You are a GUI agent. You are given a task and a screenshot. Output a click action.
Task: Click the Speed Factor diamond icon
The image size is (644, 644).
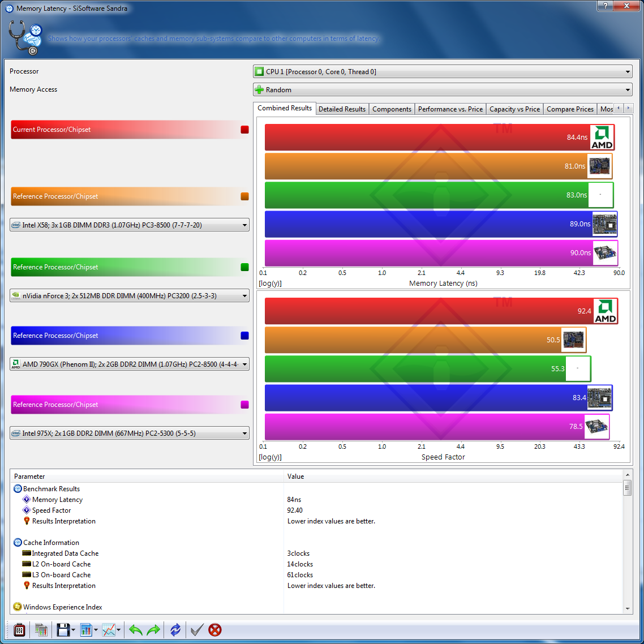pyautogui.click(x=27, y=510)
